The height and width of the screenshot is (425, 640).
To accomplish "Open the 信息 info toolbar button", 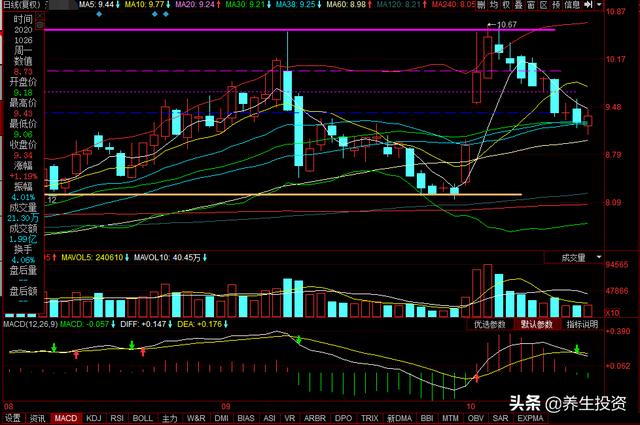I will tap(572, 4).
